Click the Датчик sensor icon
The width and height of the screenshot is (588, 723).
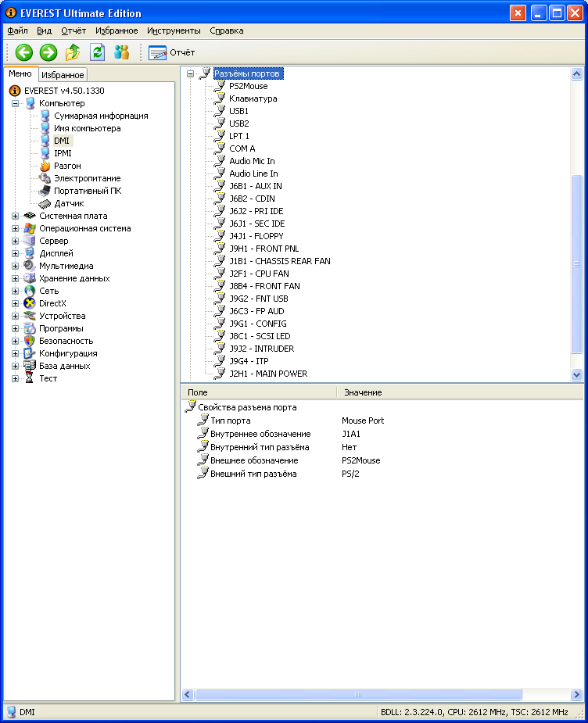tap(45, 203)
